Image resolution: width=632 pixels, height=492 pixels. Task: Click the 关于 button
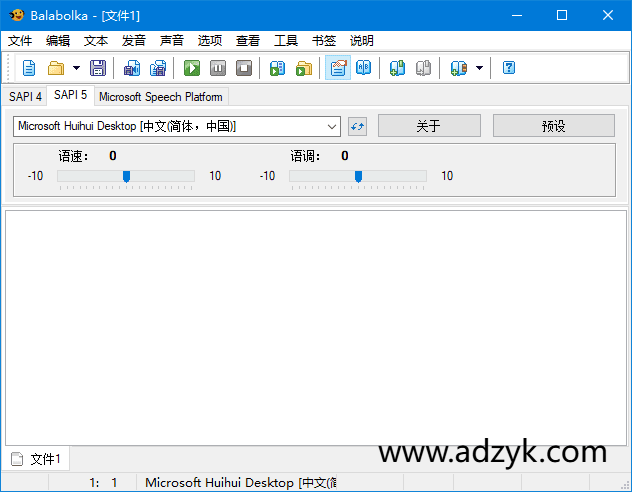pos(429,126)
